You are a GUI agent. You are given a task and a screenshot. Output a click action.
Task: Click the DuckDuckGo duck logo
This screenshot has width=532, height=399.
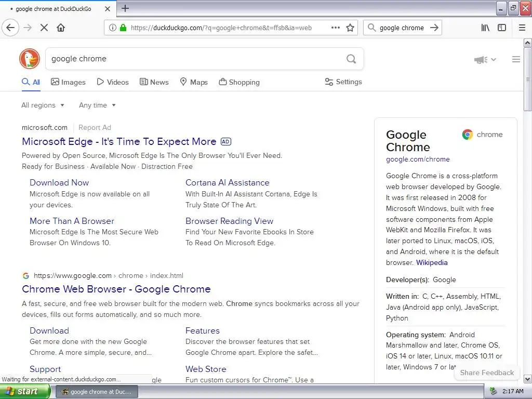30,58
